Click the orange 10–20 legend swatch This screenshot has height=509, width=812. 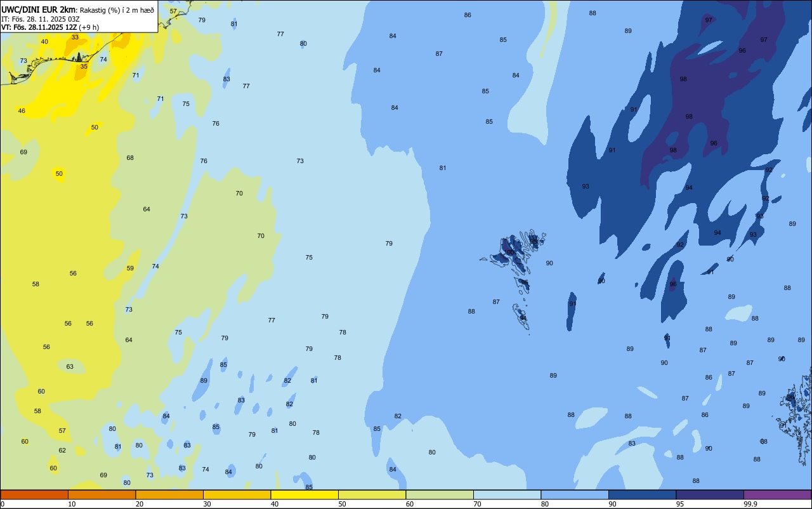coord(101,494)
